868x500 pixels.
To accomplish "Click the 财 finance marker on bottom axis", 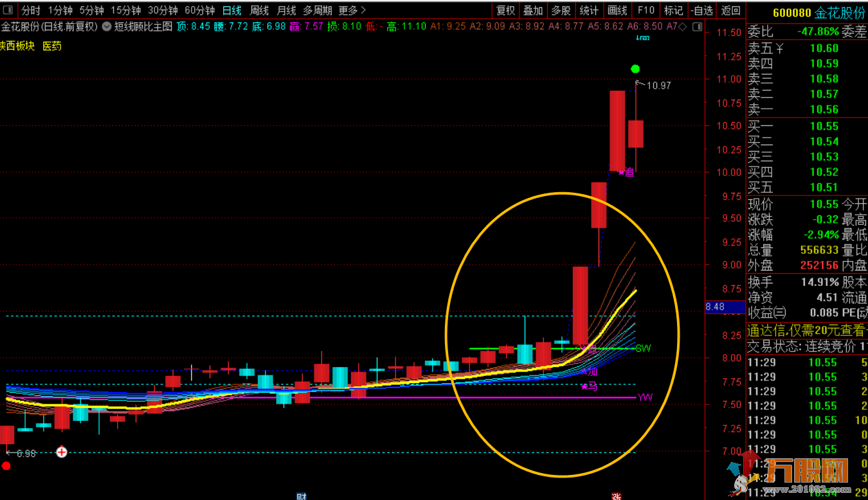I will (x=301, y=496).
